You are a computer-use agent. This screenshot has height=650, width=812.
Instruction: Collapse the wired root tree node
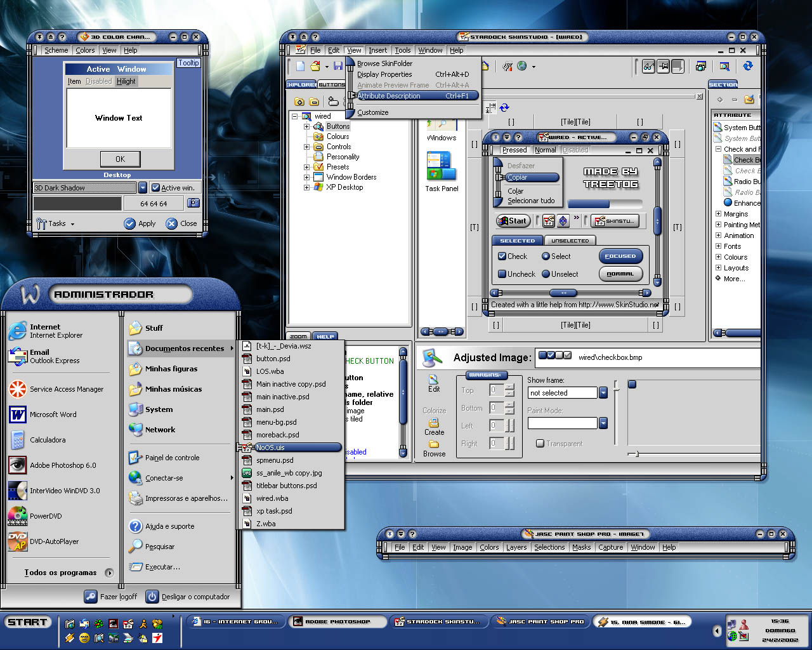pyautogui.click(x=295, y=116)
